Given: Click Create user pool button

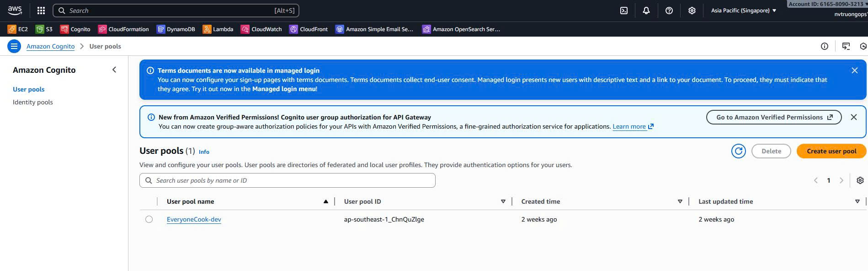Looking at the screenshot, I should pyautogui.click(x=831, y=151).
